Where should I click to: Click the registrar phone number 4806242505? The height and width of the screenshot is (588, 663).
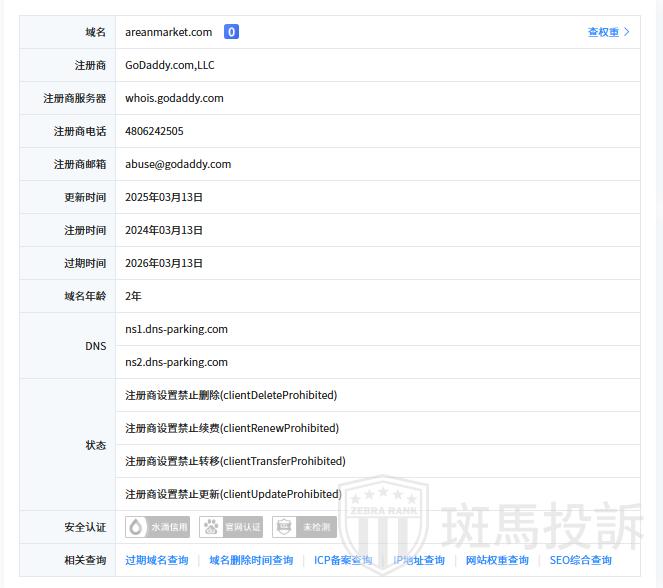154,131
